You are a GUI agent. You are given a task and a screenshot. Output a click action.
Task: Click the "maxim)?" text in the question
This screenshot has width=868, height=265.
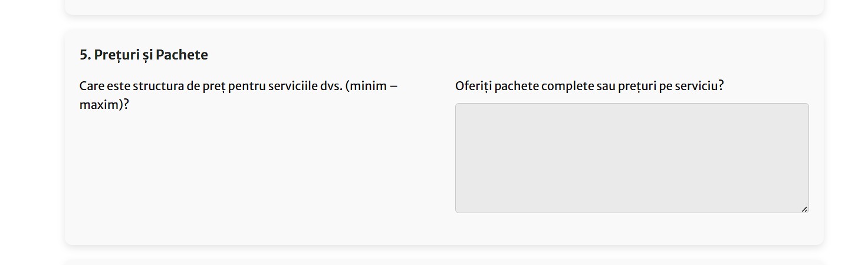pyautogui.click(x=104, y=105)
